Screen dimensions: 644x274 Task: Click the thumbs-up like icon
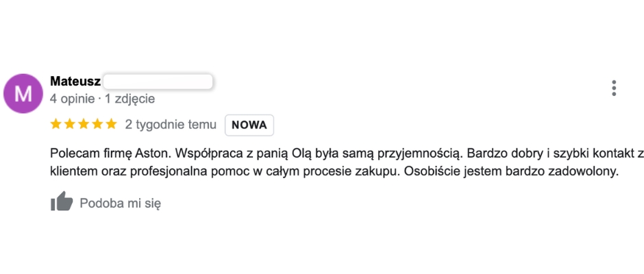click(62, 201)
